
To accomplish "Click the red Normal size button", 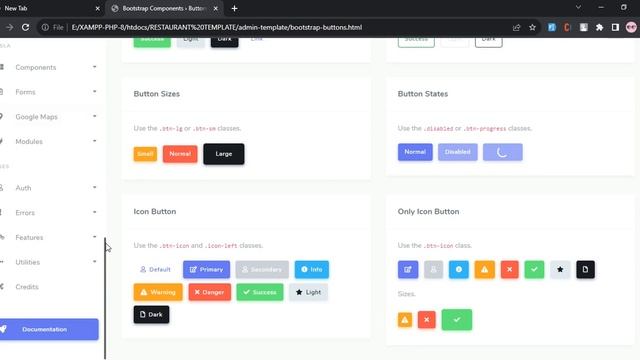I will pos(180,154).
